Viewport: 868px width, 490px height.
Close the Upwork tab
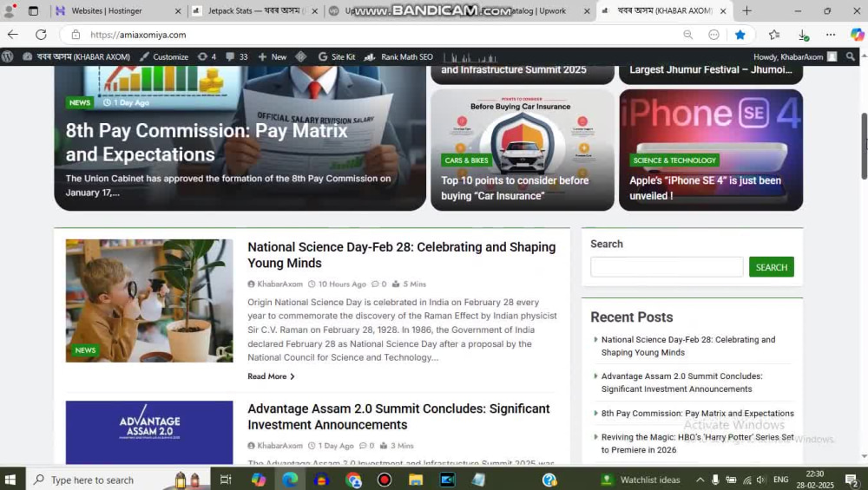pos(587,10)
